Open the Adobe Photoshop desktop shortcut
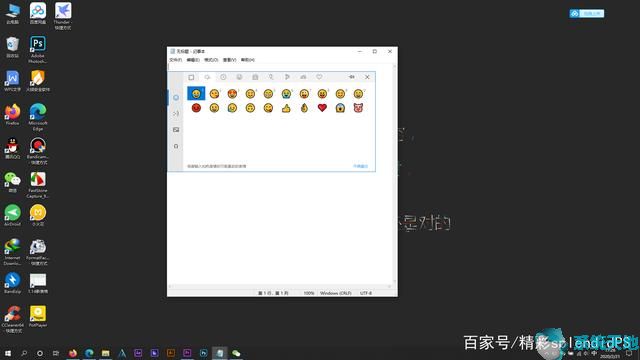The height and width of the screenshot is (360, 640). tap(38, 49)
